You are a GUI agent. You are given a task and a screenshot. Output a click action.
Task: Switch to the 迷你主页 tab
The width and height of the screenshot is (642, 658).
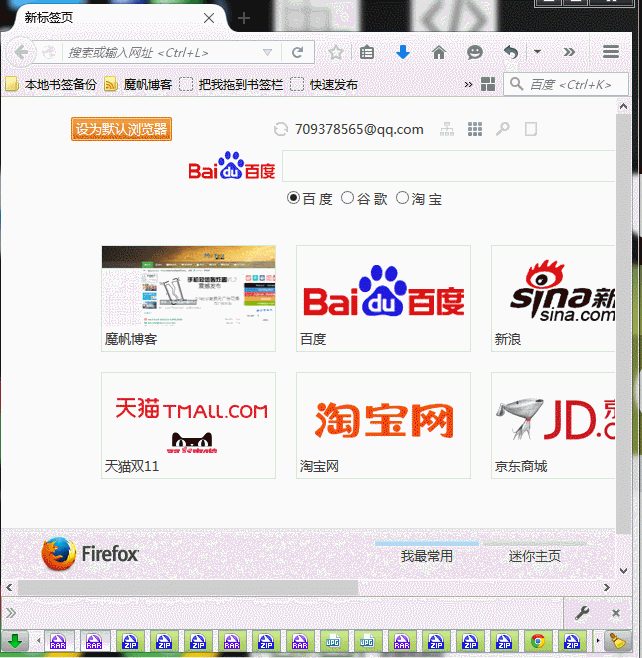click(535, 554)
